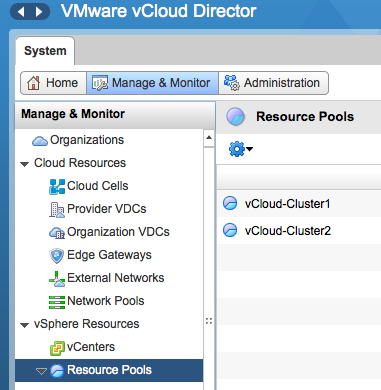
Task: Click the Manage & Monitor panel header
Action: pyautogui.click(x=115, y=115)
